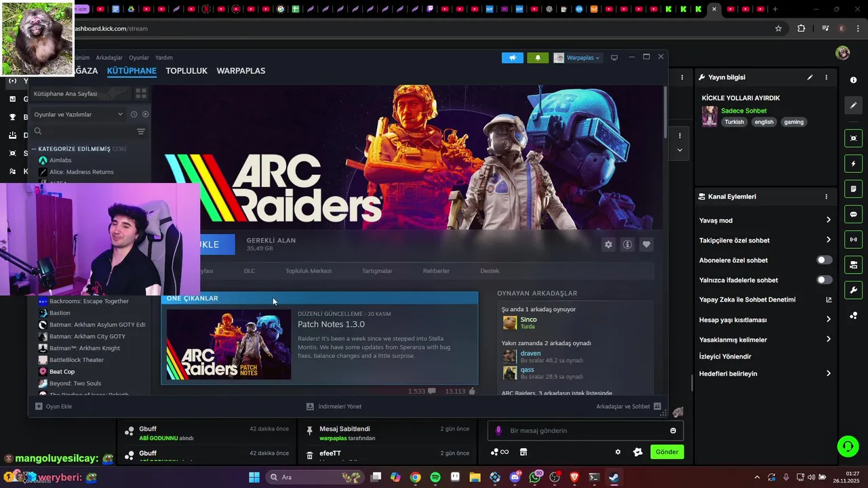The image size is (868, 488).
Task: Open Discord from the taskbar
Action: click(x=515, y=477)
